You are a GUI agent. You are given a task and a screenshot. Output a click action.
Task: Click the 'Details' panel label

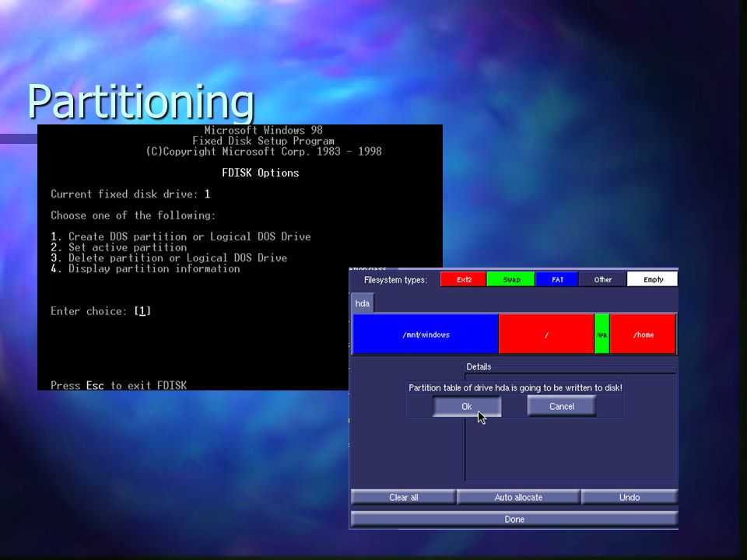pos(479,366)
